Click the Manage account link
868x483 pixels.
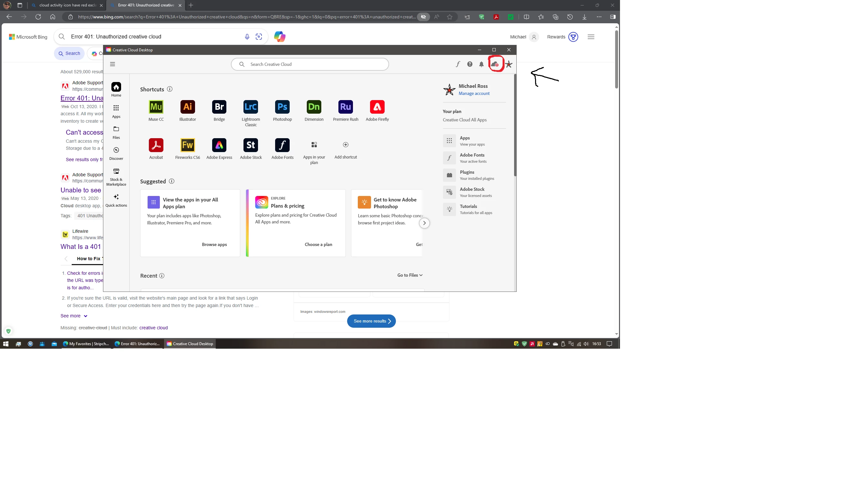474,94
